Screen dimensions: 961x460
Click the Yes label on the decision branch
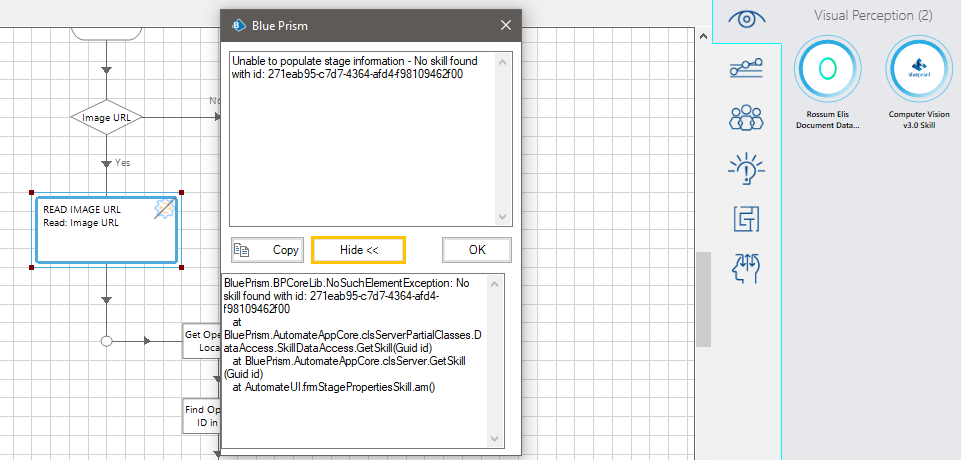pos(123,163)
